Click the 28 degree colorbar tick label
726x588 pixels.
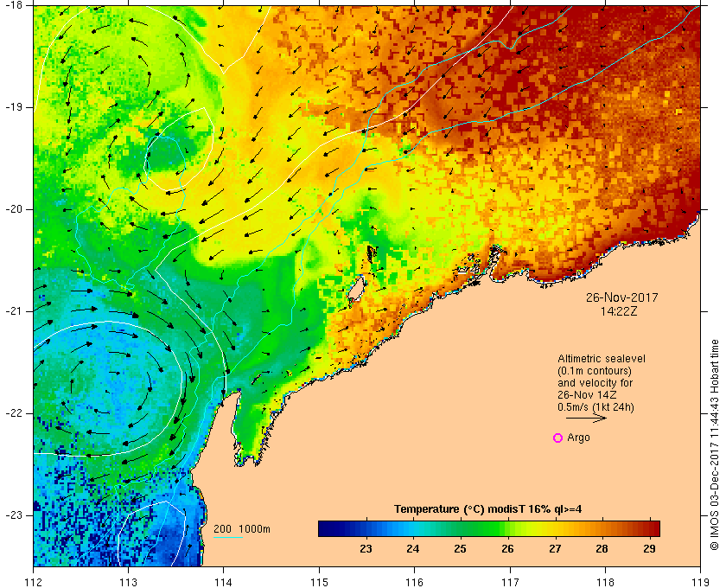coord(602,549)
